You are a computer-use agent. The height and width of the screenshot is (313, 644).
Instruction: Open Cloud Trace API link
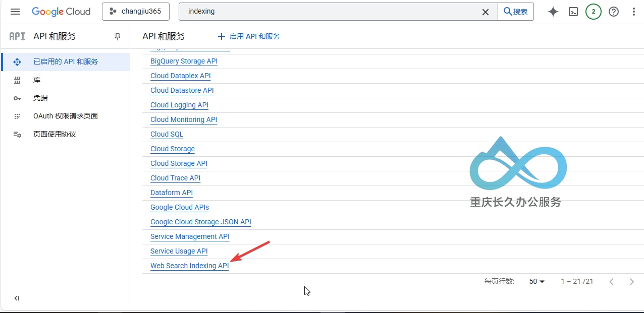coord(175,178)
